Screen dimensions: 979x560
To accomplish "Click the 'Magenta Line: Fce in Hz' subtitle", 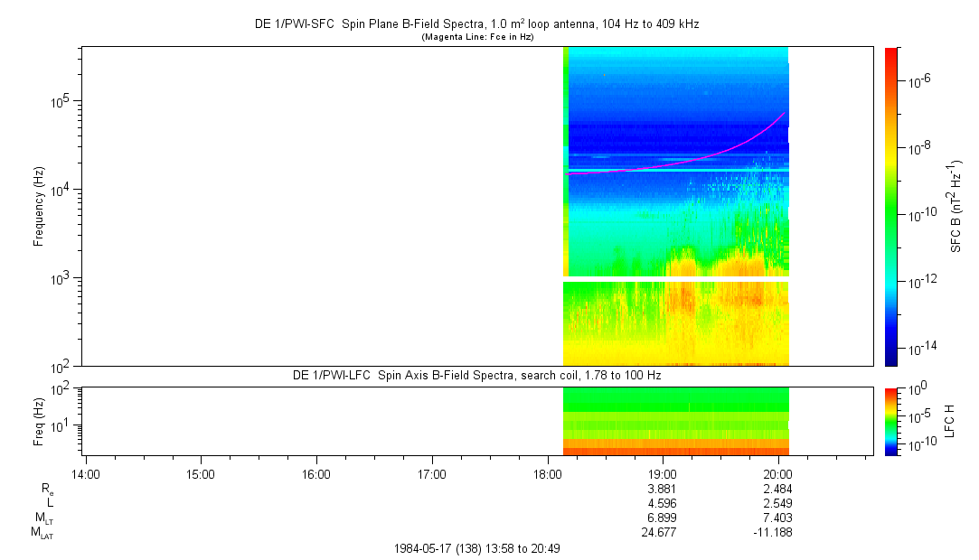I will coord(477,37).
